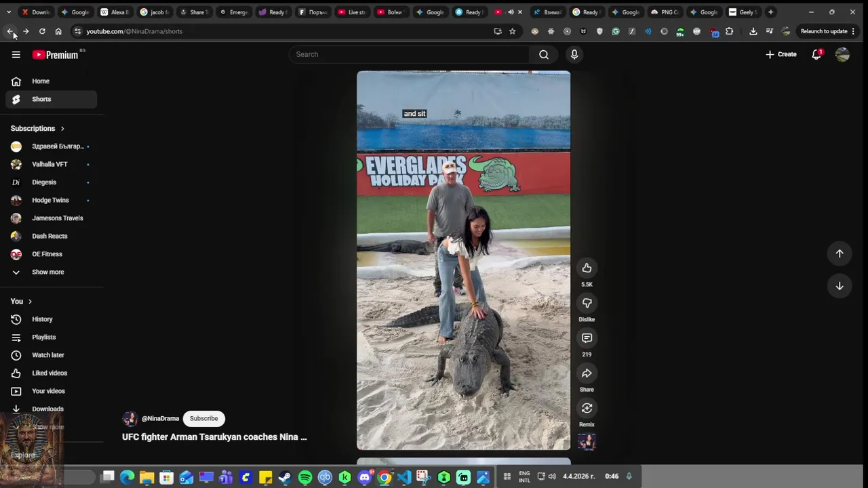868x488 pixels.
Task: Go to the previous Short with the up arrow
Action: coord(840,253)
